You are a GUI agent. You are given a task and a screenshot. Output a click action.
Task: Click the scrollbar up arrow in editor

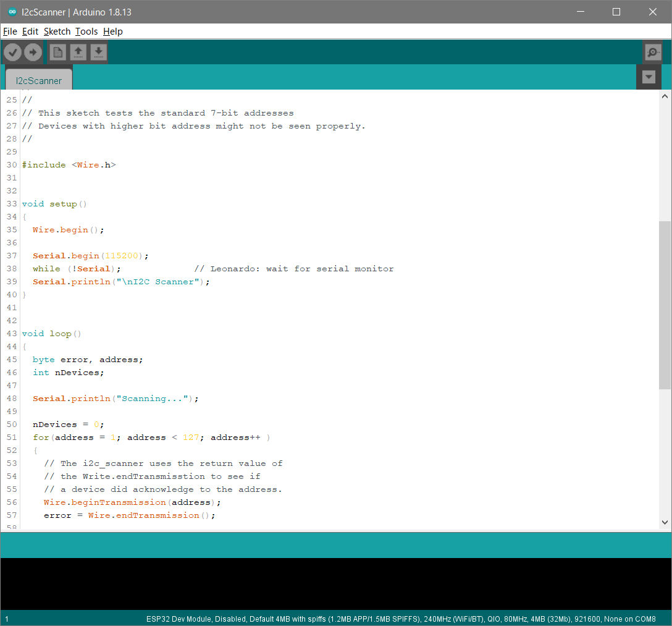[665, 96]
